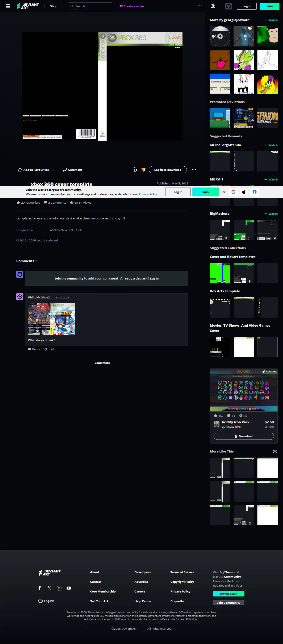The height and width of the screenshot is (644, 283).
Task: Download the Acidity Icon Pack
Action: point(244,436)
